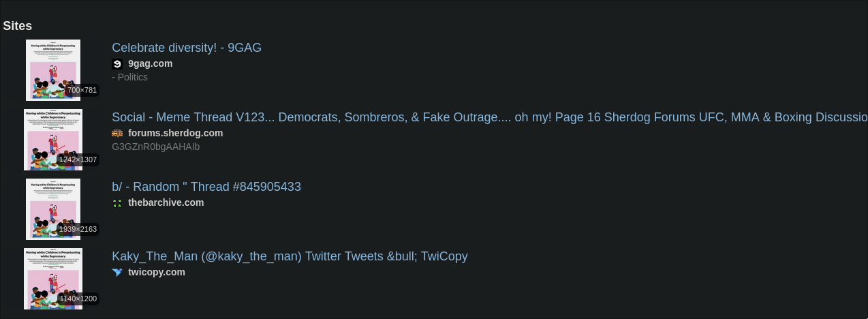The width and height of the screenshot is (868, 319).
Task: Click the 1939×2163 size badge
Action: pyautogui.click(x=78, y=230)
